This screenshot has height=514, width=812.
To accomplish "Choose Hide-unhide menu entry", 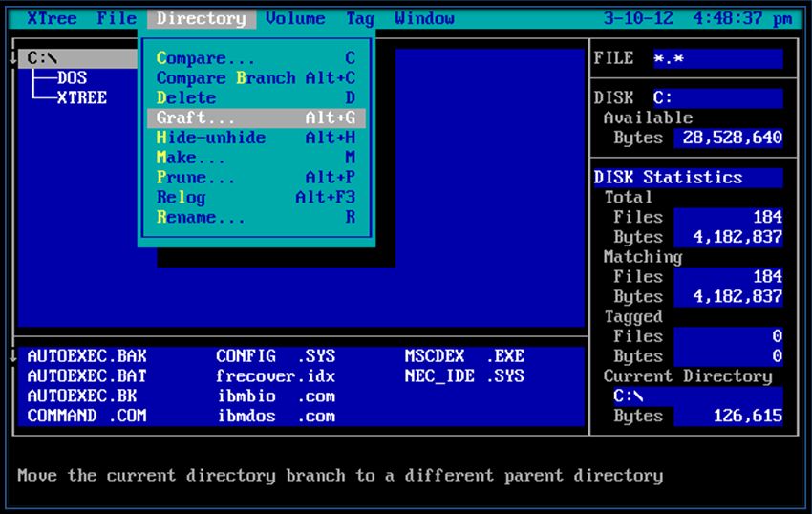I will [256, 138].
